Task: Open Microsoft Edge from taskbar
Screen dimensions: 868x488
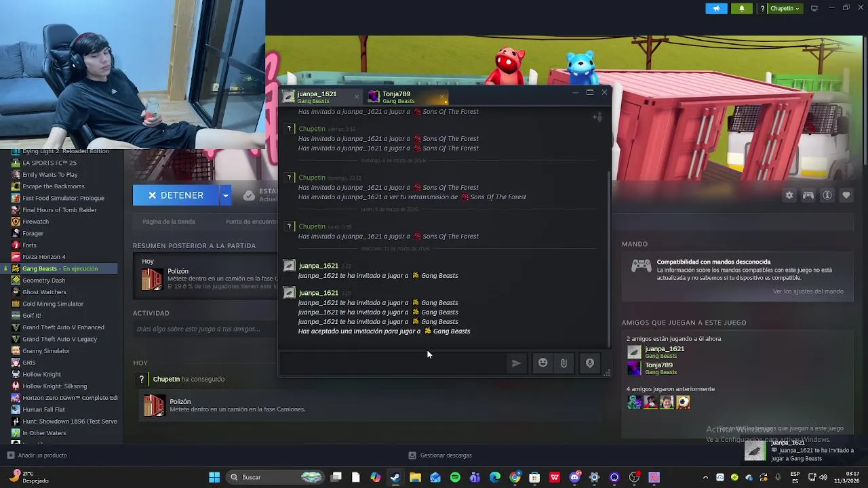Action: (495, 477)
